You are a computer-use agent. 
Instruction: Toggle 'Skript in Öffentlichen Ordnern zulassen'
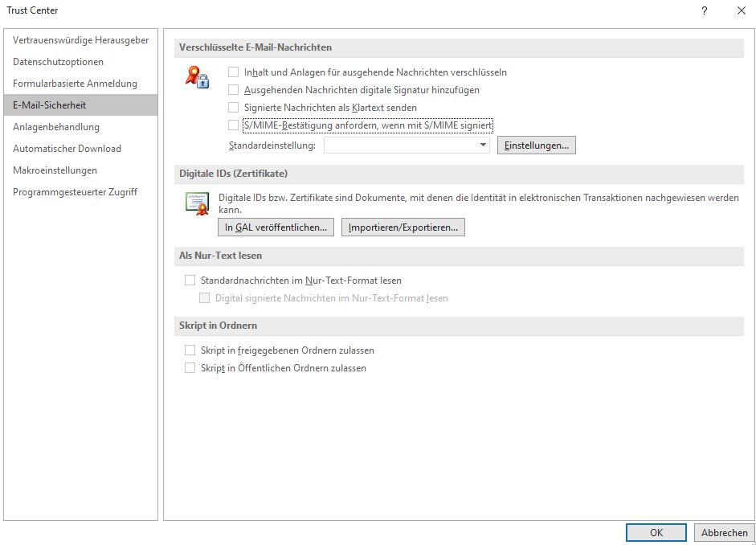tap(190, 368)
